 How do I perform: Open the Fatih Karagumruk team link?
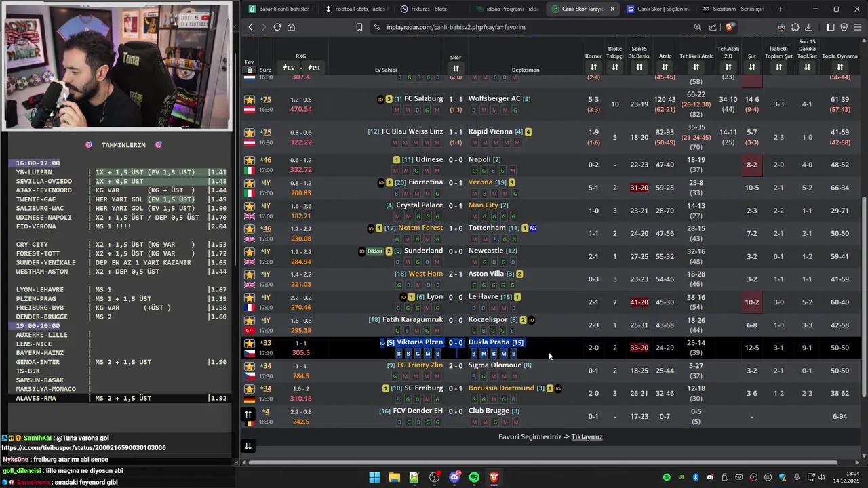point(412,320)
